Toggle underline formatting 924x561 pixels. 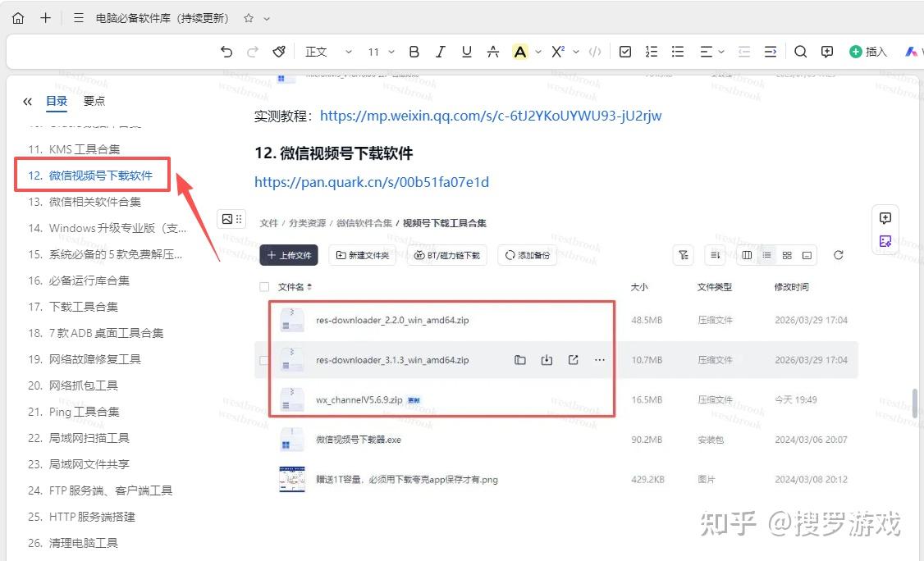(467, 52)
